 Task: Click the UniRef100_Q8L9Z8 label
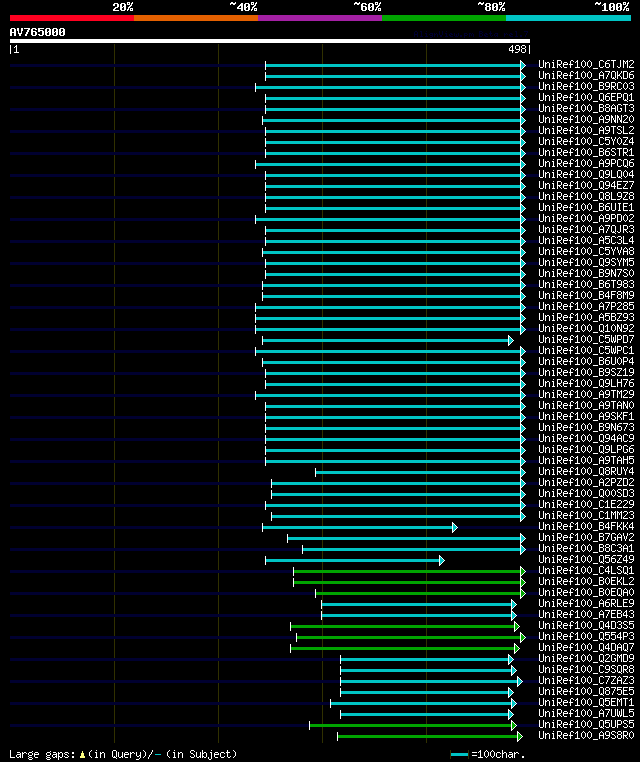[x=586, y=196]
